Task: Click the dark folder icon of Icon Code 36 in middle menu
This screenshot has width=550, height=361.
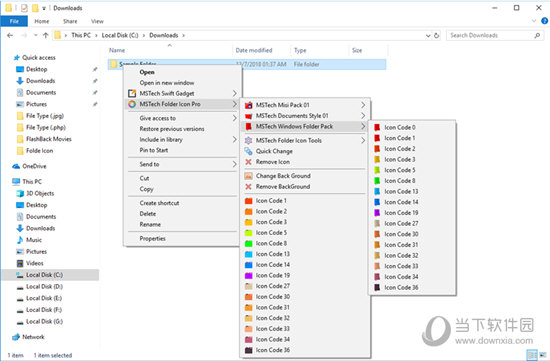Action: [248, 350]
